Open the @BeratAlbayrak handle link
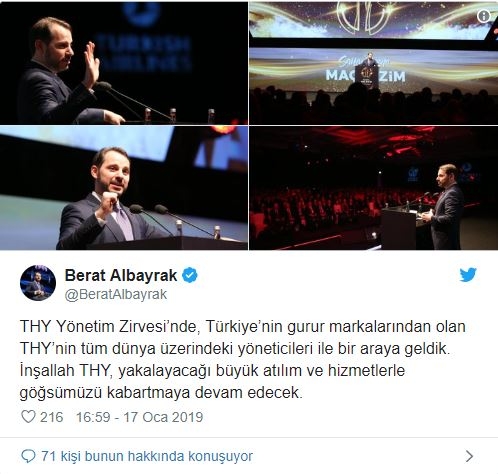This screenshot has height=474, width=498. 116,295
